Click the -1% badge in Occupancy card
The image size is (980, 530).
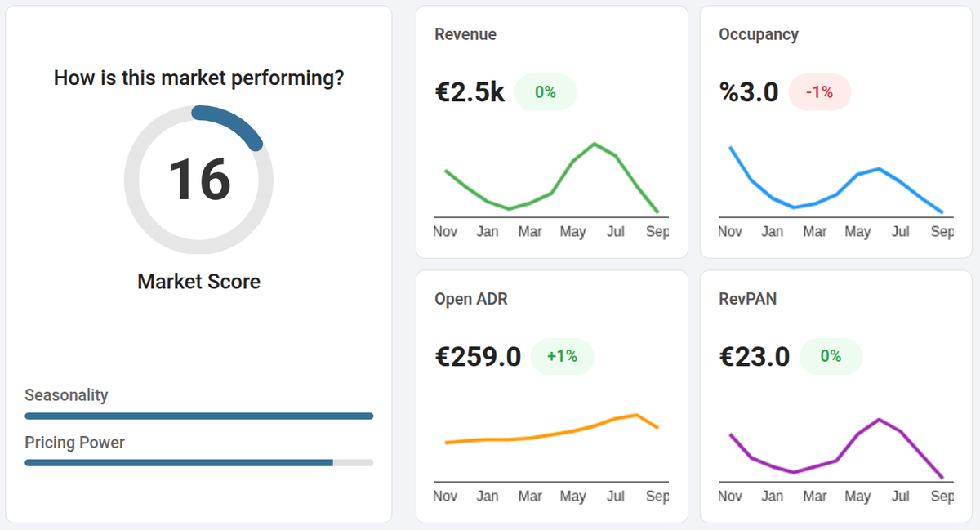coord(819,92)
